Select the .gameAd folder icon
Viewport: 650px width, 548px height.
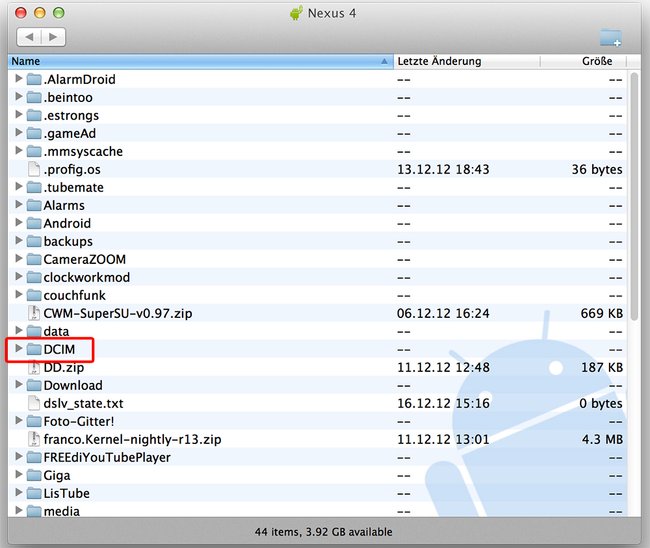(34, 133)
